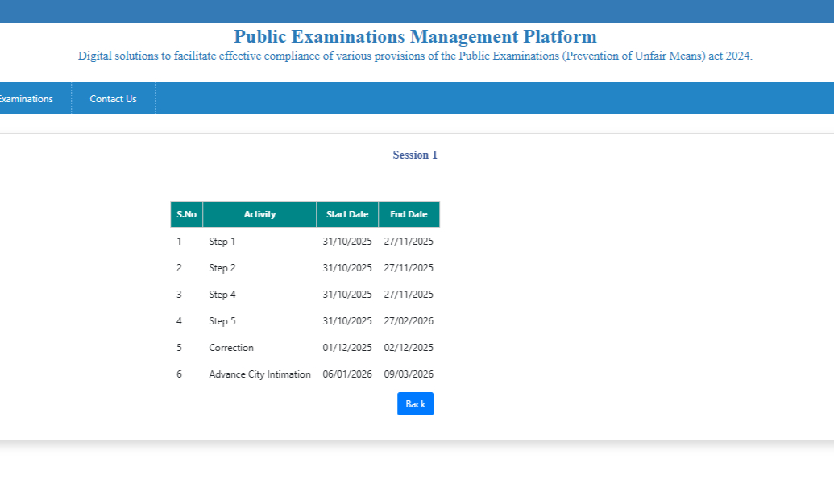This screenshot has height=504, width=834.
Task: Click Advance City Intimation start date 06/01/2026
Action: click(346, 374)
